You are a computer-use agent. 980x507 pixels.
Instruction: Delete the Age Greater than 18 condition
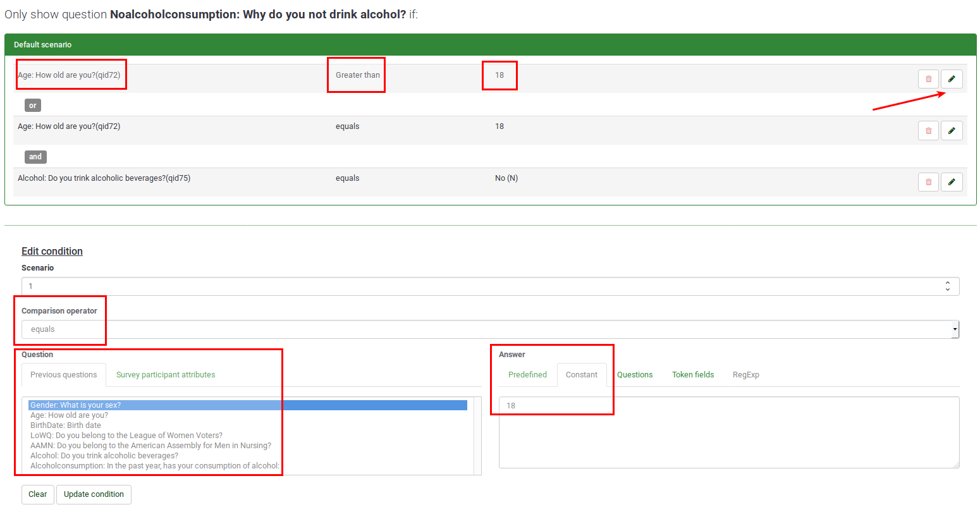tap(928, 79)
